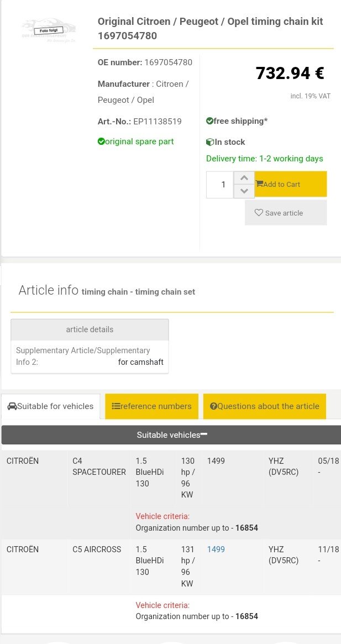Image resolution: width=341 pixels, height=644 pixels.
Task: Select the price text 732.94 €
Action: pyautogui.click(x=290, y=73)
